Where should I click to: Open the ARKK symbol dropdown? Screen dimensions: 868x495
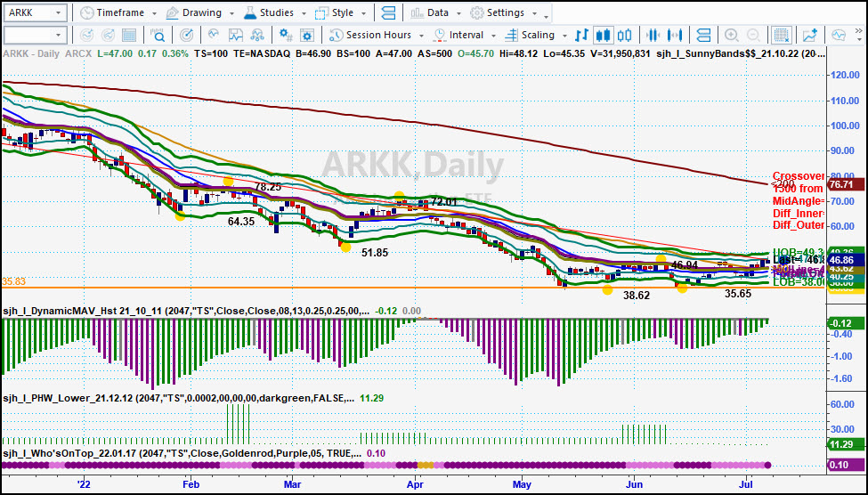(x=60, y=12)
